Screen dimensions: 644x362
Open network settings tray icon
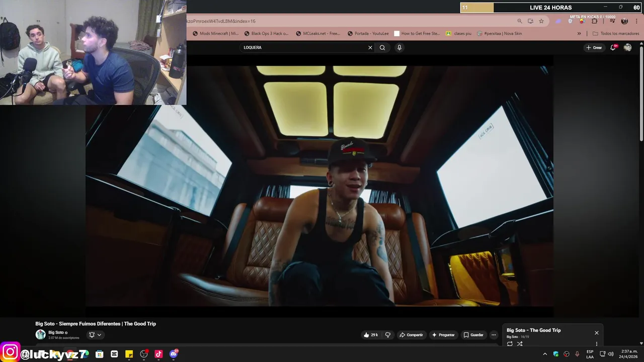pyautogui.click(x=603, y=354)
